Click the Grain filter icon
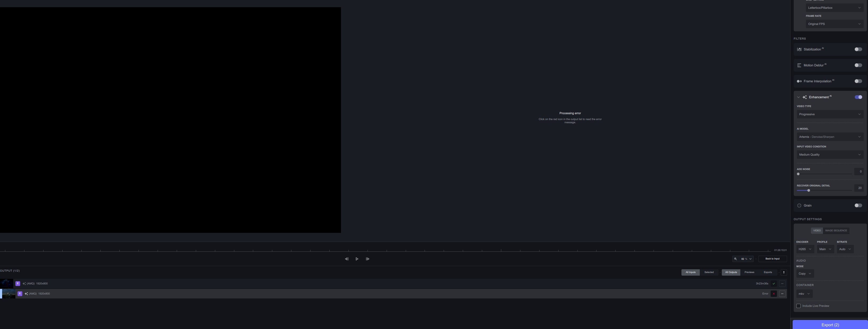 tap(799, 205)
